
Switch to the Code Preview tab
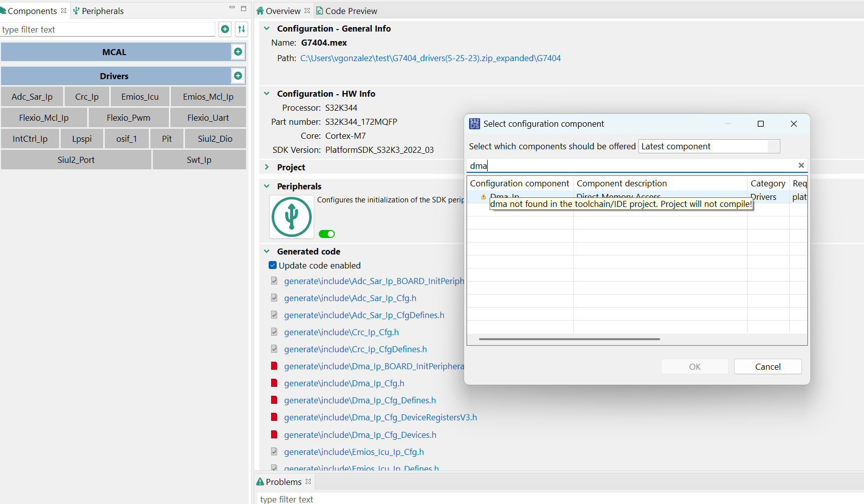pos(346,11)
